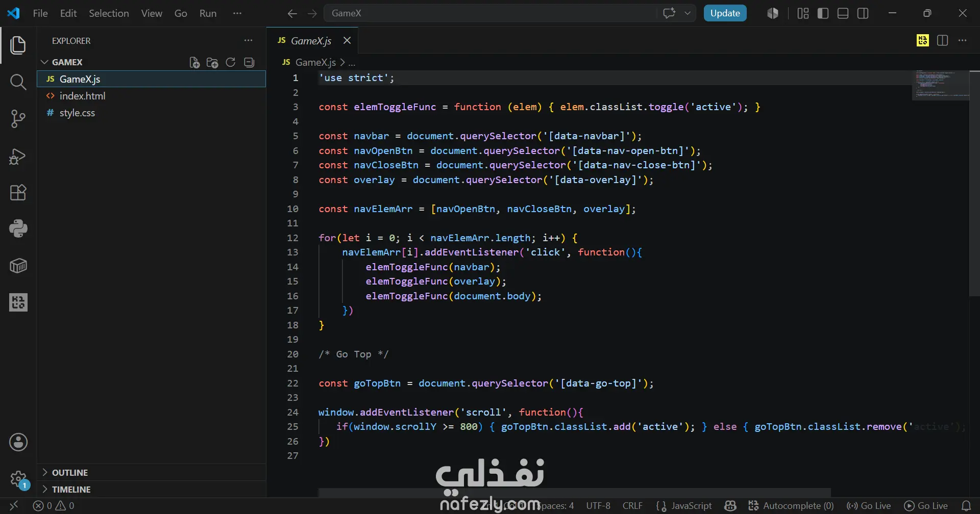Click the hexagon icon next to Update

click(773, 13)
